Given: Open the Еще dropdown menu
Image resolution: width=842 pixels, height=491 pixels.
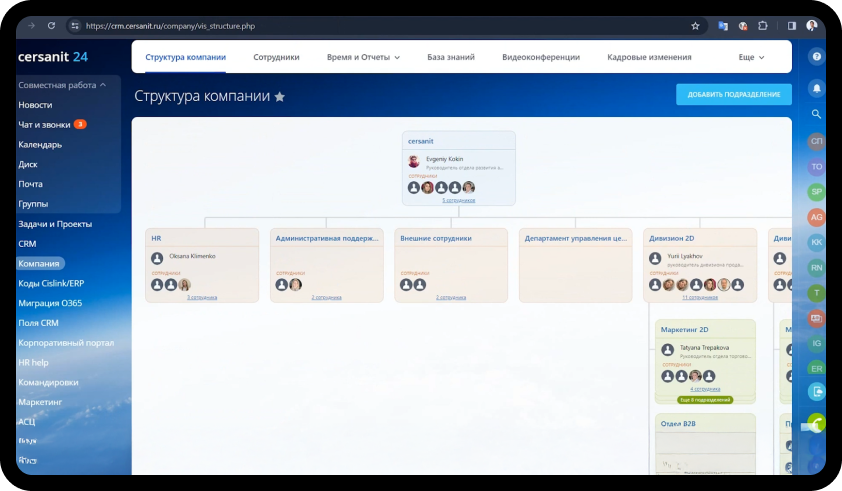Looking at the screenshot, I should coord(751,58).
